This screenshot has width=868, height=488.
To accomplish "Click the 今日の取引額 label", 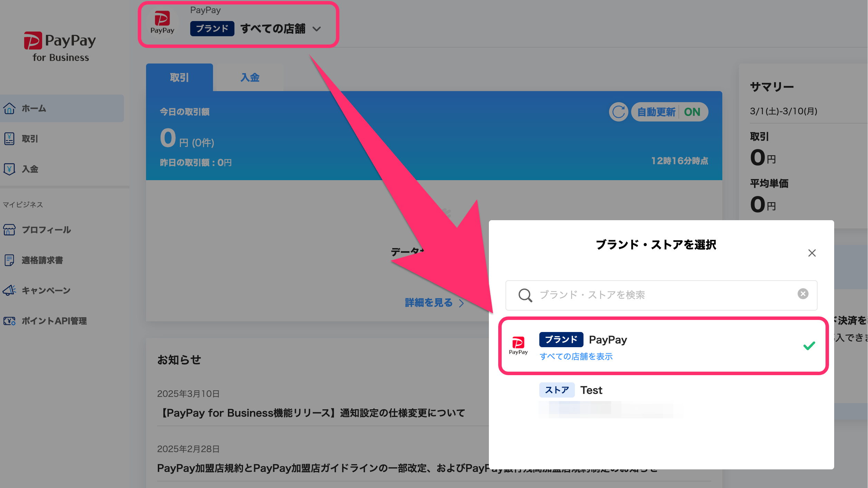I will click(x=185, y=112).
